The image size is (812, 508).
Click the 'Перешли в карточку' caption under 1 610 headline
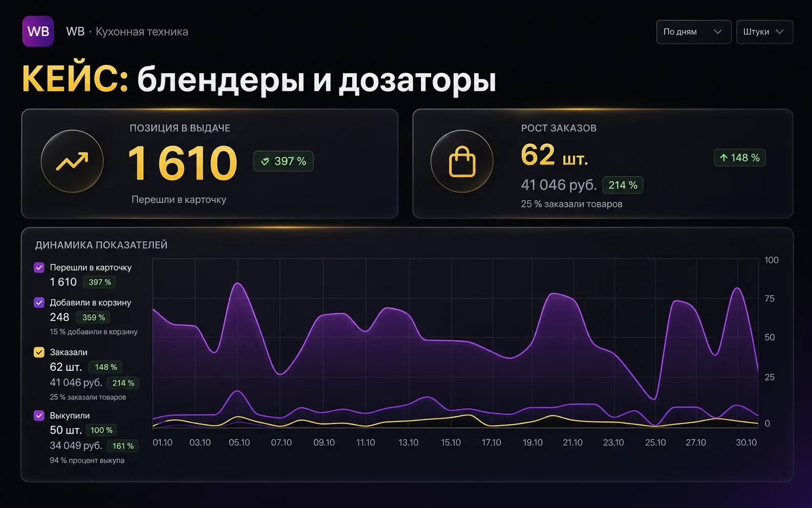[179, 200]
